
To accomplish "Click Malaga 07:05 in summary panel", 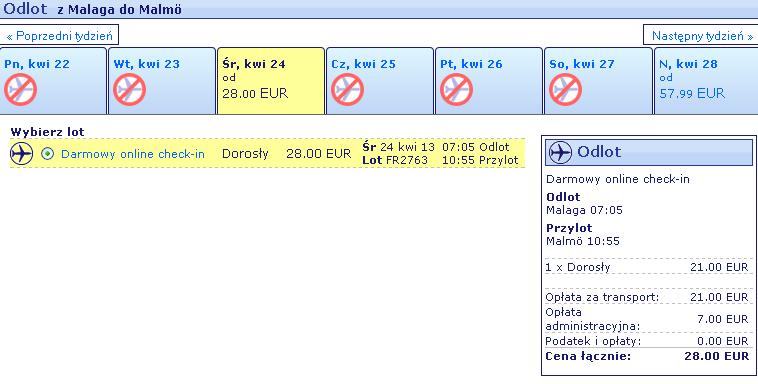I will click(584, 210).
